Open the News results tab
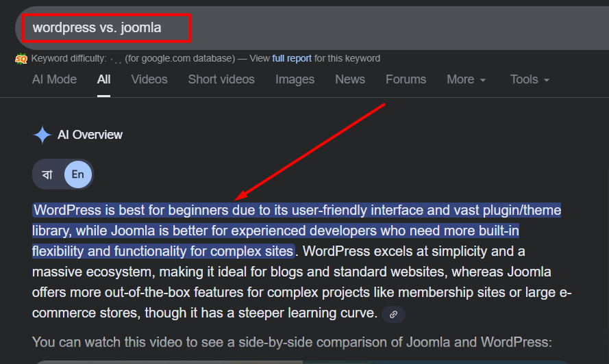Viewport: 609px width, 364px height. click(x=350, y=79)
